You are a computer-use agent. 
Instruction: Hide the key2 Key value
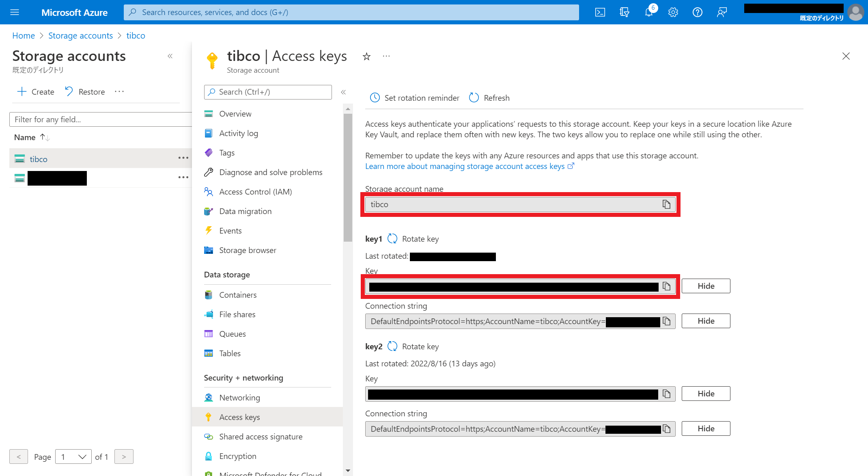706,394
